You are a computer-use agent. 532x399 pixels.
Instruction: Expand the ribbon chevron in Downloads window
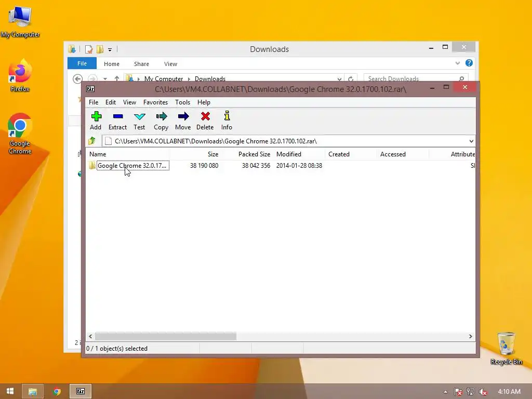click(x=457, y=63)
